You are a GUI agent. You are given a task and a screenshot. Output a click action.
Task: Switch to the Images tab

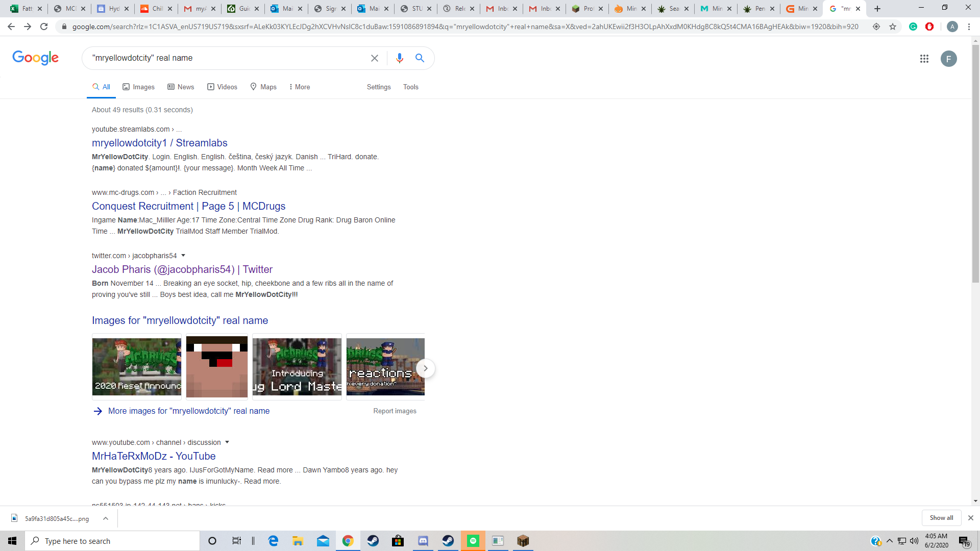[138, 87]
